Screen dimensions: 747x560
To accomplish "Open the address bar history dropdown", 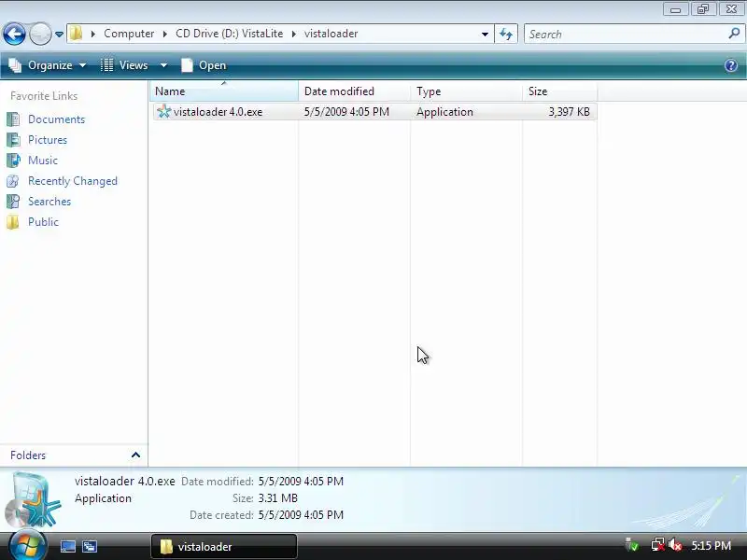I will (x=485, y=34).
